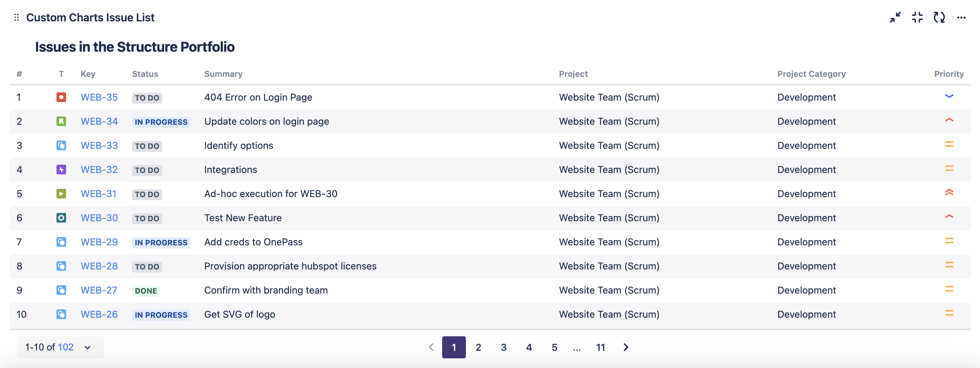The image size is (980, 368).
Task: Open the gadget more options menu
Action: coord(961,18)
